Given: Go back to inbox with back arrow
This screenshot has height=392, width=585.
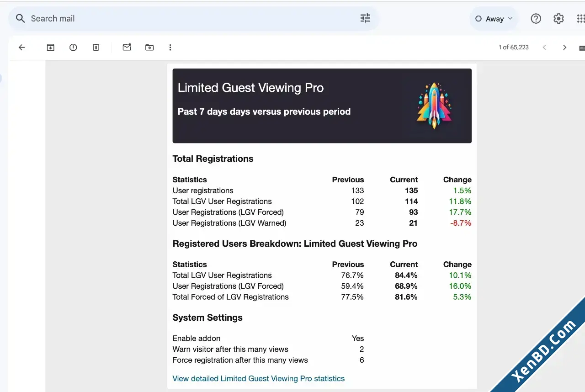Looking at the screenshot, I should (x=21, y=48).
